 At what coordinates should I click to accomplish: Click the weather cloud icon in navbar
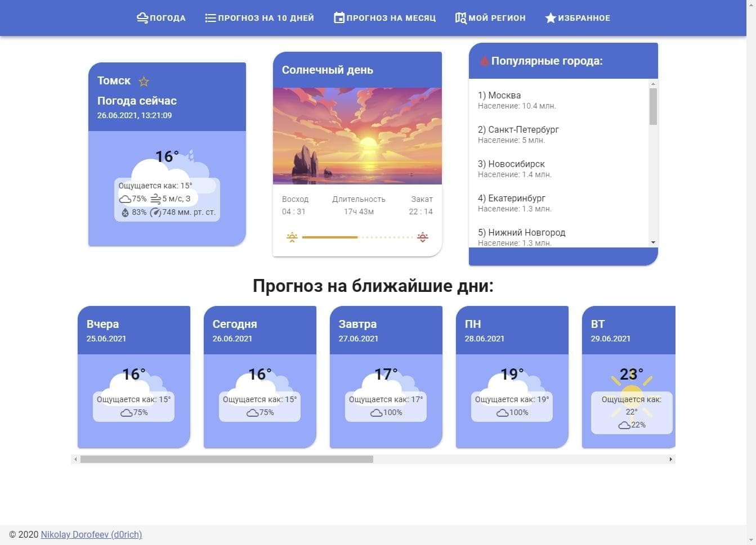click(x=142, y=18)
